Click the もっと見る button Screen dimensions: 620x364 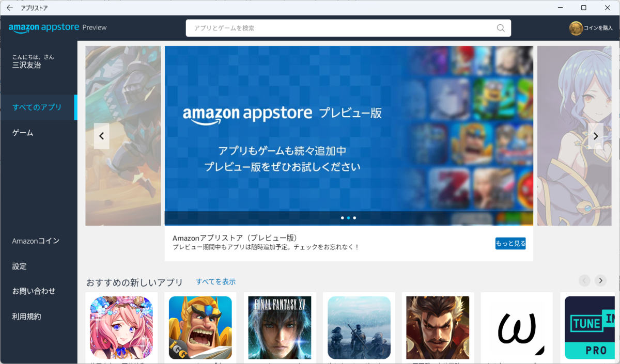510,243
